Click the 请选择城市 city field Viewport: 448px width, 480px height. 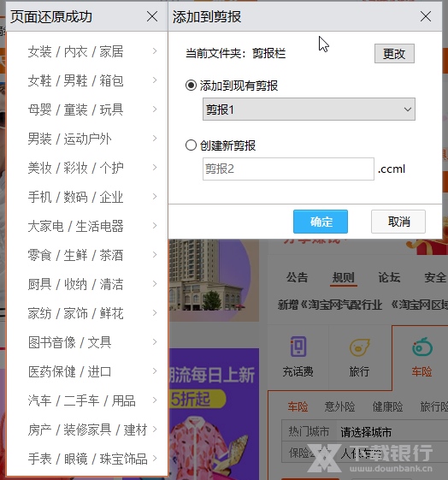[366, 432]
